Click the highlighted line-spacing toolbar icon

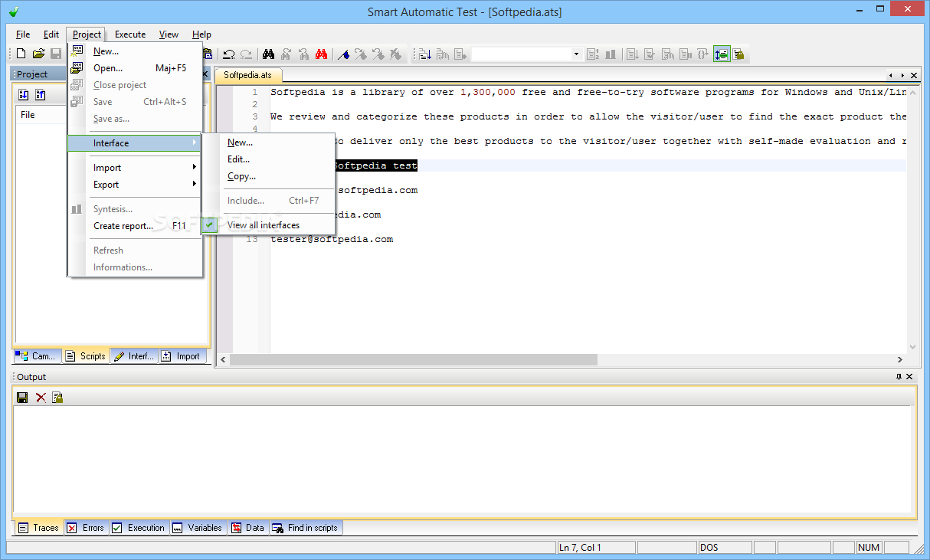click(x=721, y=54)
